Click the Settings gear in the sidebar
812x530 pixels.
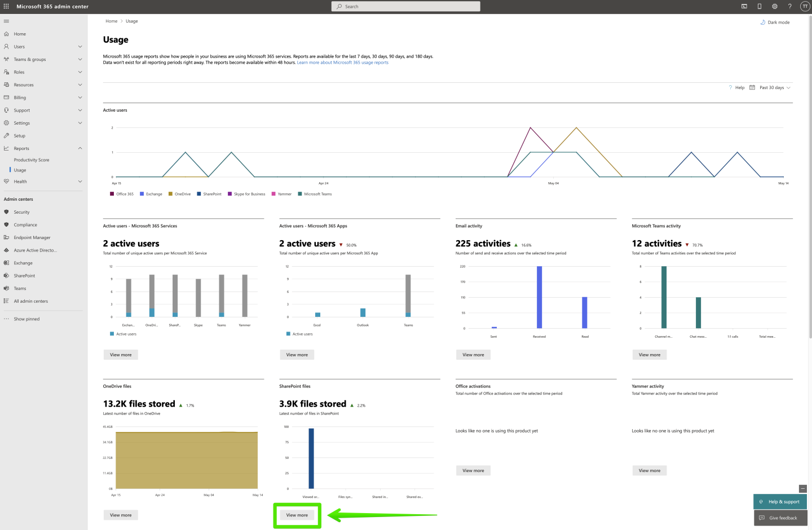(x=6, y=123)
